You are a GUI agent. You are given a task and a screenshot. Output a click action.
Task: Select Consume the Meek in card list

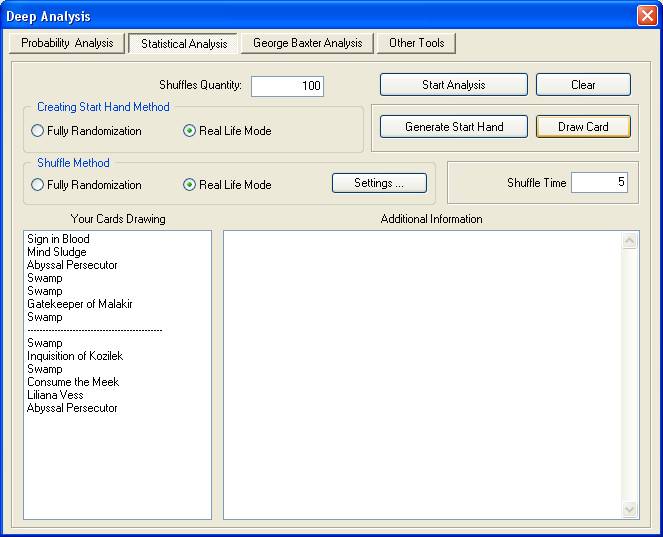tap(73, 382)
